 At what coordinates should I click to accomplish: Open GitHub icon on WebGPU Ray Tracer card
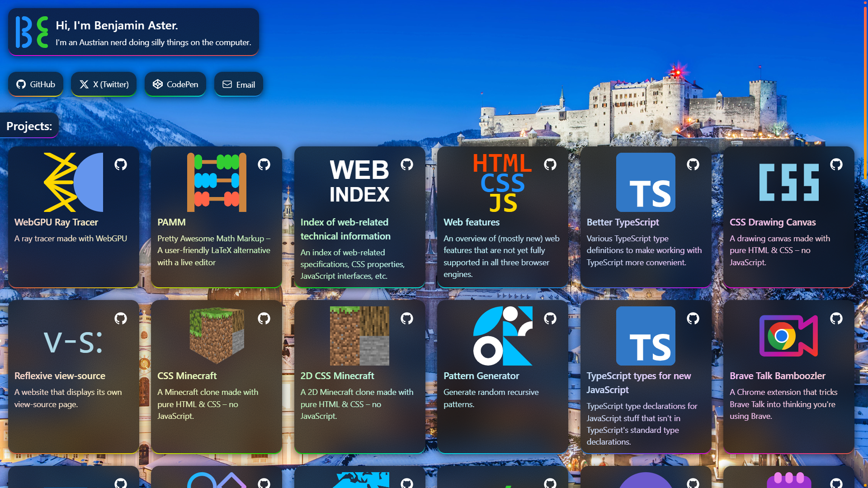pyautogui.click(x=121, y=164)
